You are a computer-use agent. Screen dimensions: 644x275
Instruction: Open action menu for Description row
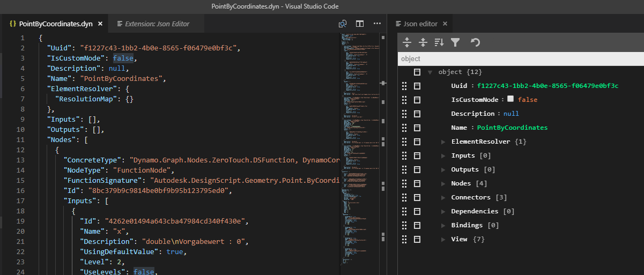pyautogui.click(x=417, y=114)
